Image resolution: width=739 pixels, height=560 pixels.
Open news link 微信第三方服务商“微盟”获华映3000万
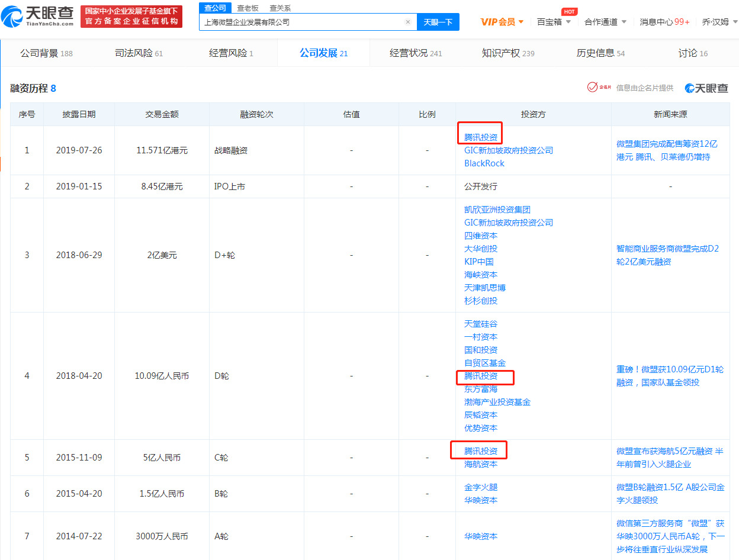click(670, 536)
